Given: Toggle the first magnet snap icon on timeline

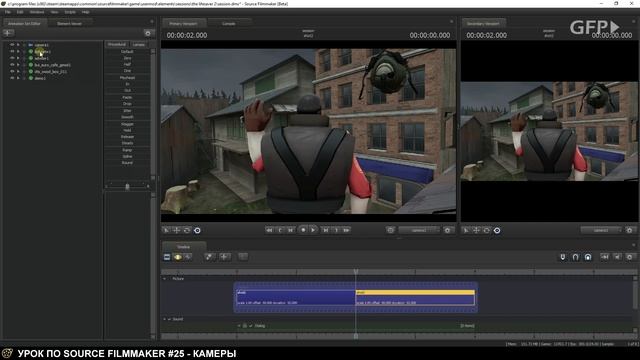Looking at the screenshot, I should 562,257.
